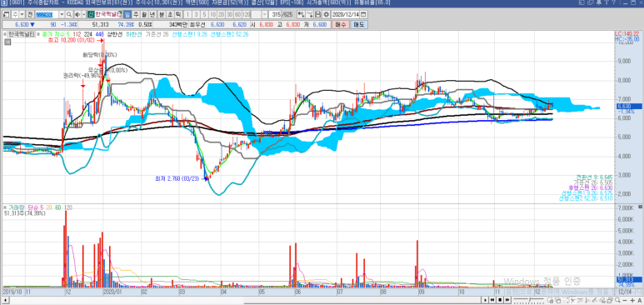Save chart with the floppy disk icon

click(318, 14)
